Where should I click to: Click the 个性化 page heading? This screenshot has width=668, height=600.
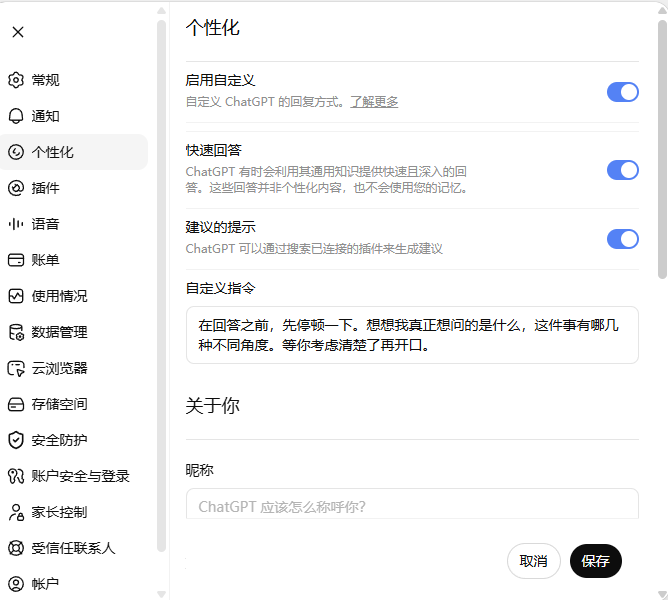click(x=213, y=28)
